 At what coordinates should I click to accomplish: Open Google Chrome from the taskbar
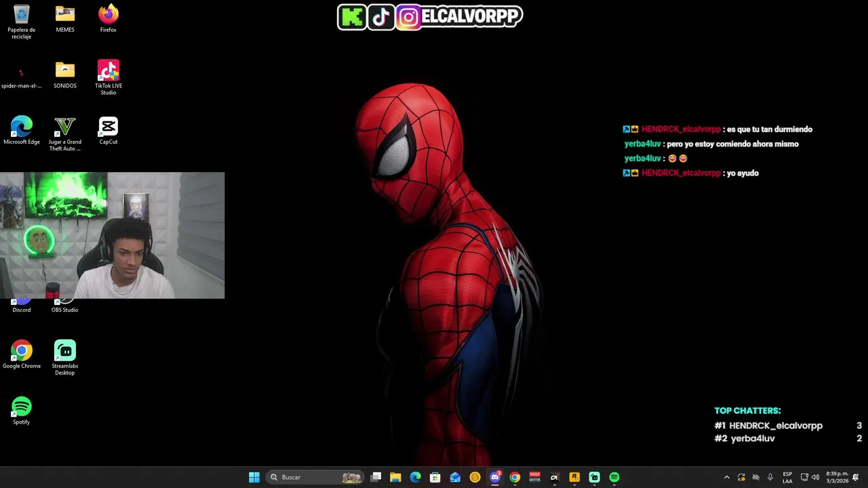(x=515, y=477)
